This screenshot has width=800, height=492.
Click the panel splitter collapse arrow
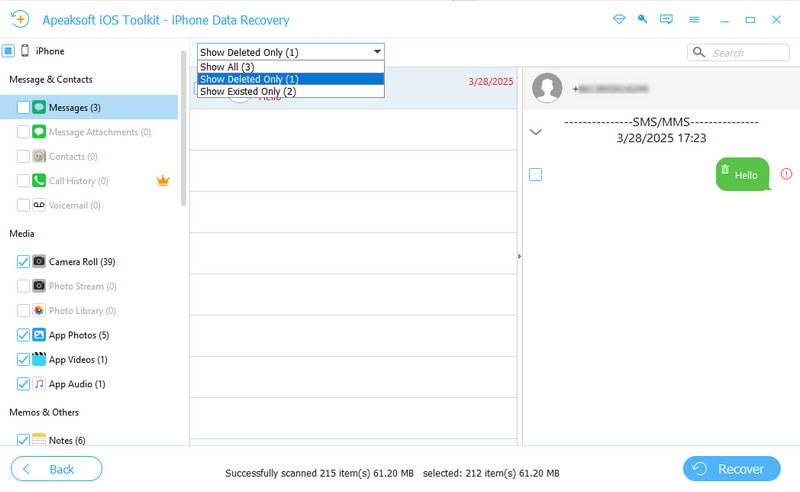click(x=519, y=256)
